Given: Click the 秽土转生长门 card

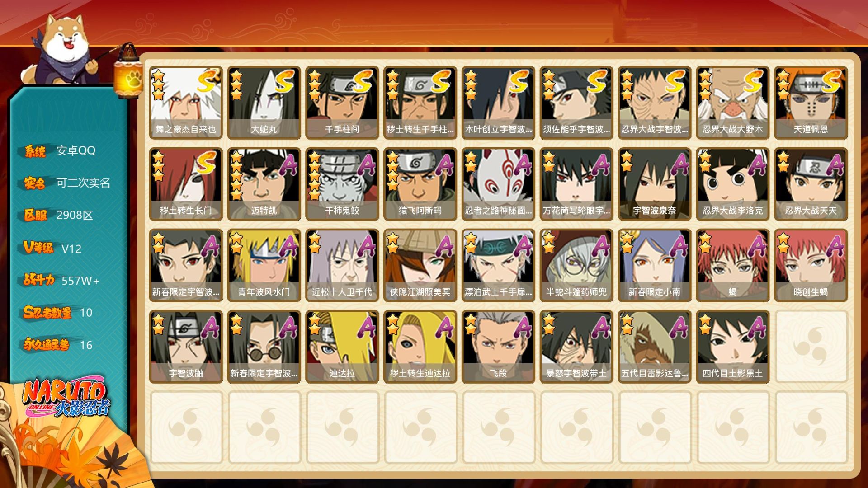Looking at the screenshot, I should coord(186,184).
